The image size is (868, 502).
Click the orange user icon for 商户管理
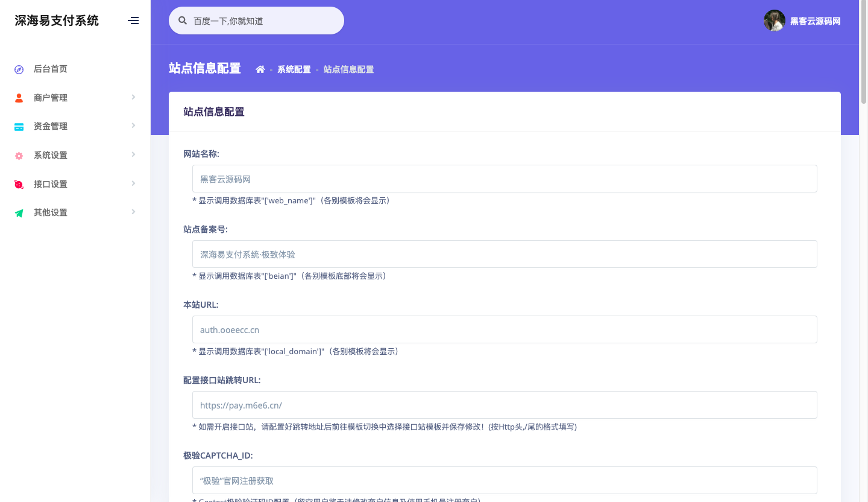pos(19,98)
